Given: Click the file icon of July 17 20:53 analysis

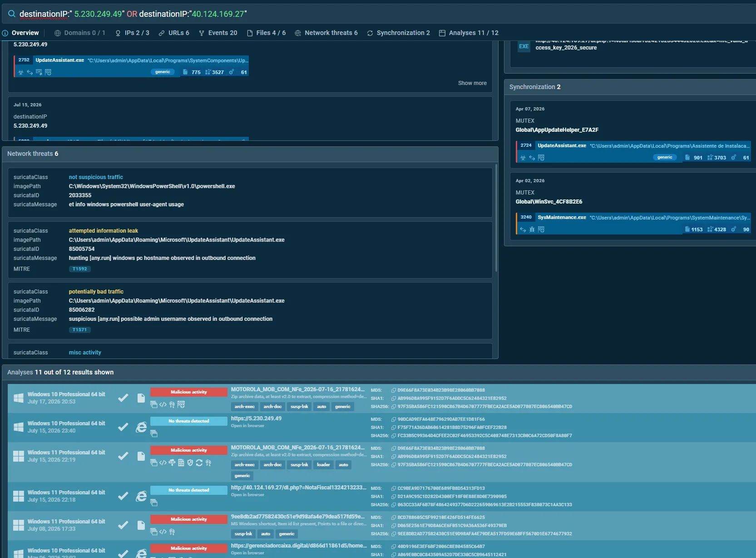Looking at the screenshot, I should (x=141, y=398).
